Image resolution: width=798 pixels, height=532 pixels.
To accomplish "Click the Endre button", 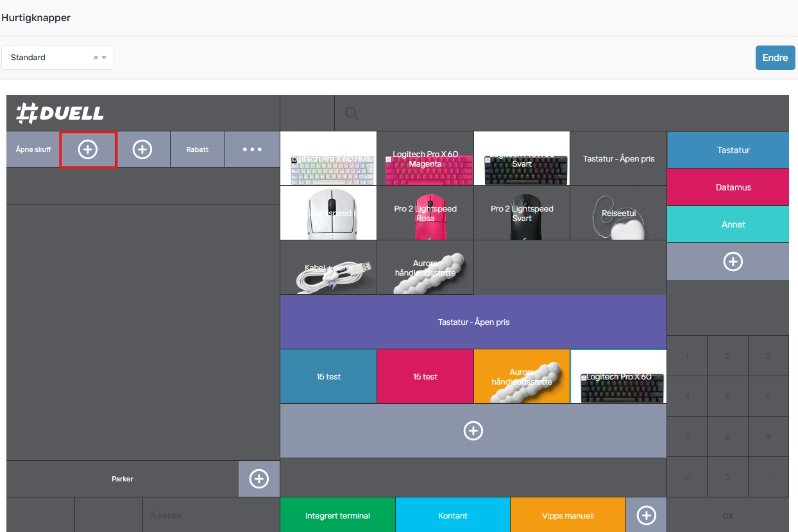I will [x=775, y=58].
